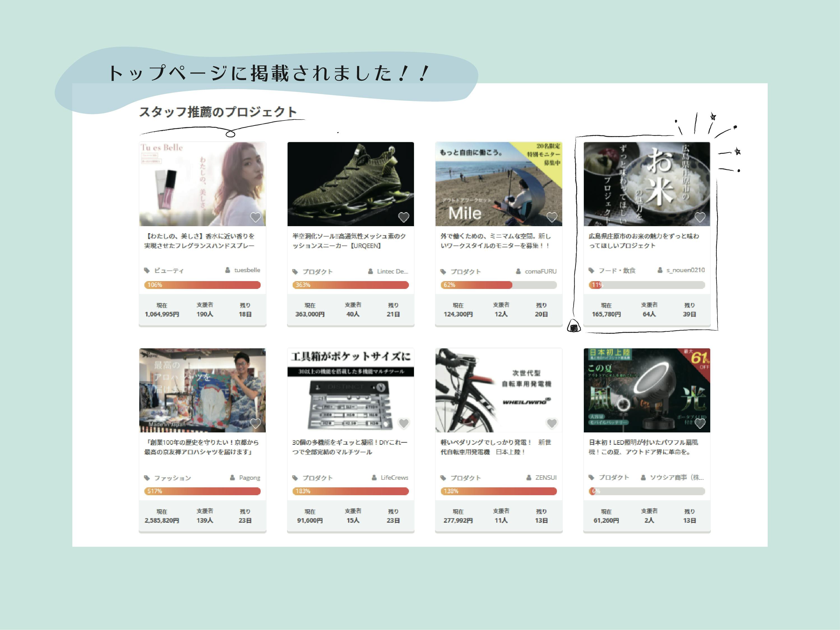Click ZENSUI creator name
This screenshot has height=630, width=840.
545,477
